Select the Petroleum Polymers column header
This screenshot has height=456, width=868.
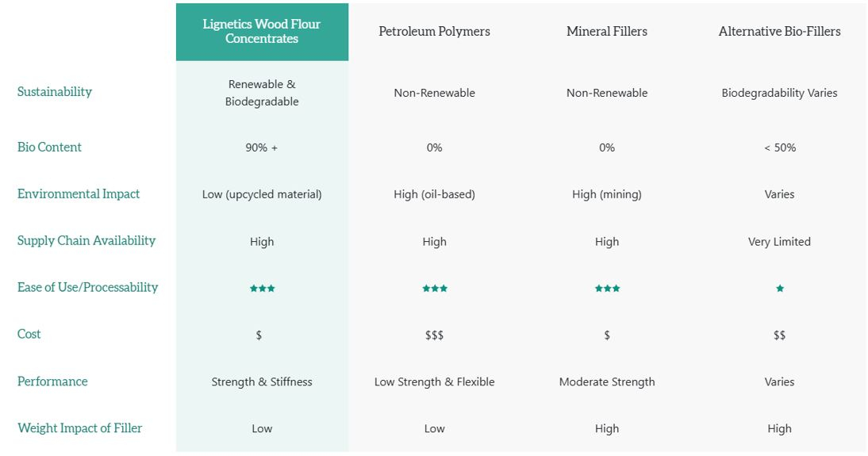coord(434,32)
